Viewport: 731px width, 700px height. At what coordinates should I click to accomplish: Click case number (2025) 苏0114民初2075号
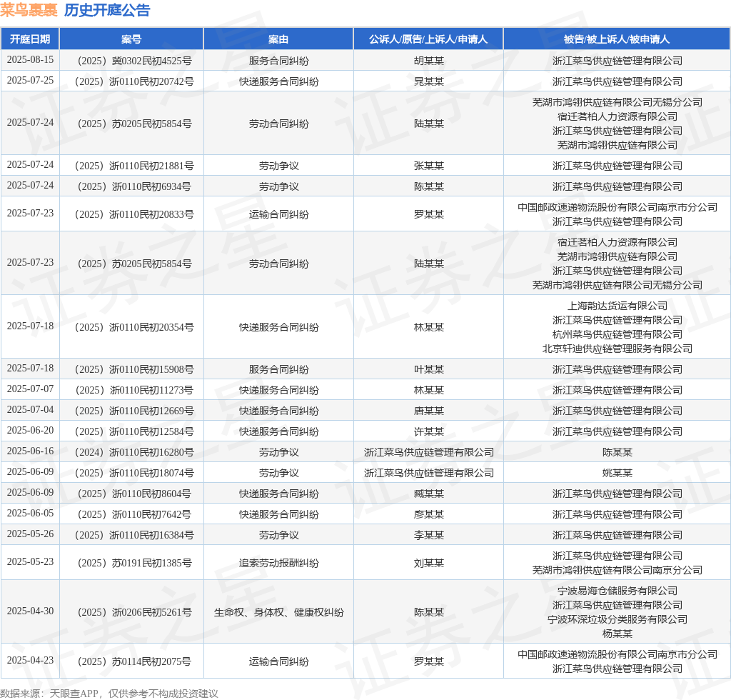click(134, 661)
